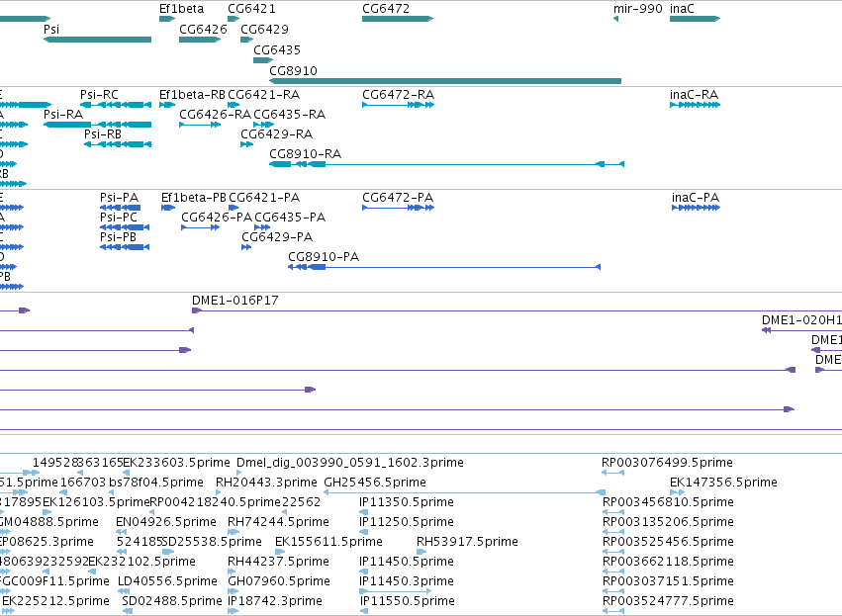Select the Psi-RA transcript label
This screenshot has height=616, width=842.
tap(63, 115)
